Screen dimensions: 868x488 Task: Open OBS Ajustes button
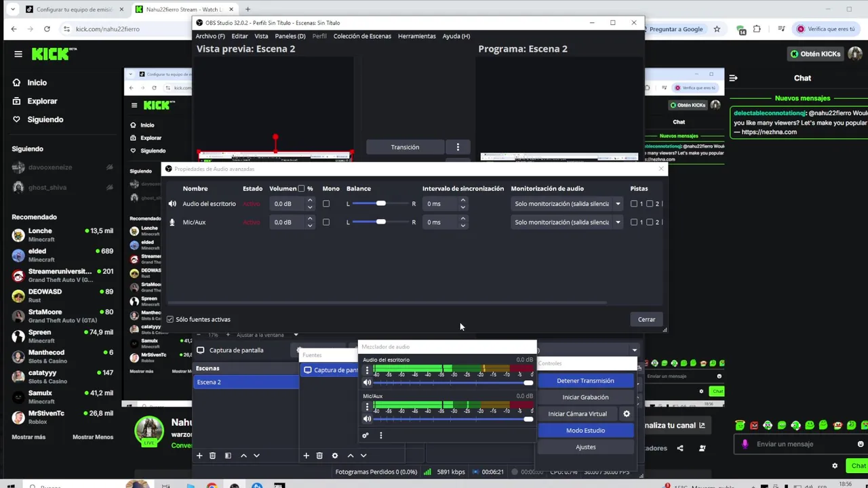point(585,447)
